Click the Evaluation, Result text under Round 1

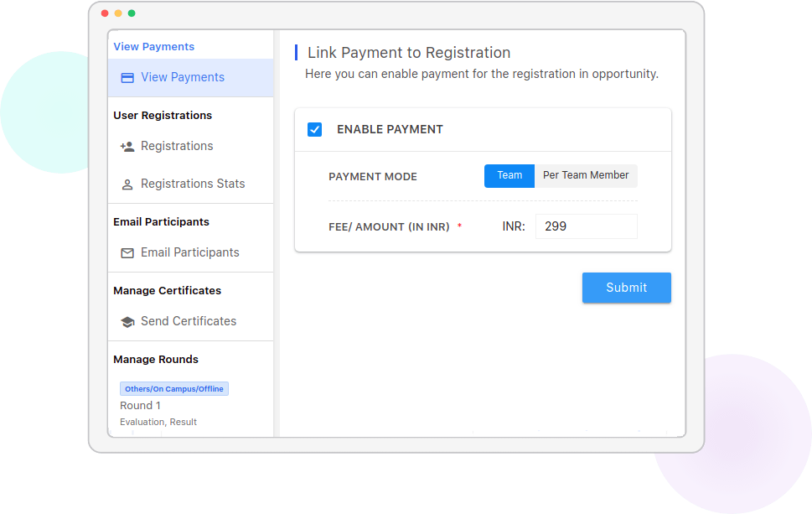(158, 422)
